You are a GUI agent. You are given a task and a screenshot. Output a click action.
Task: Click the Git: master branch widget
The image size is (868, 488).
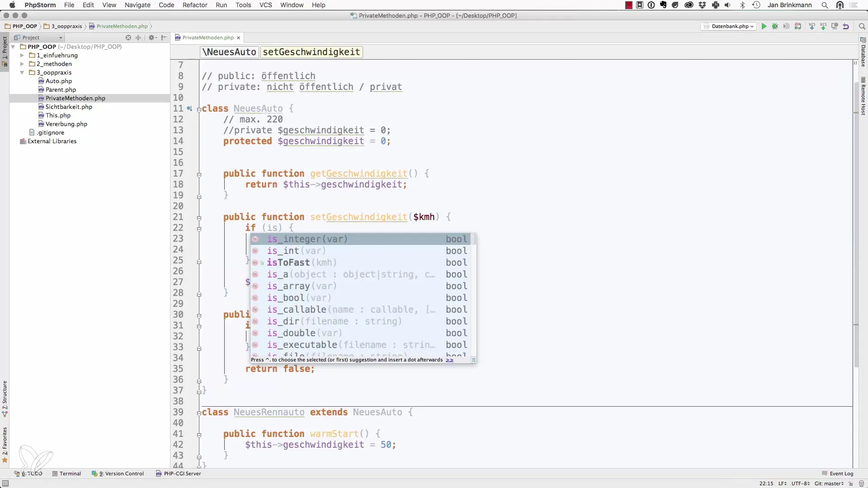[829, 483]
